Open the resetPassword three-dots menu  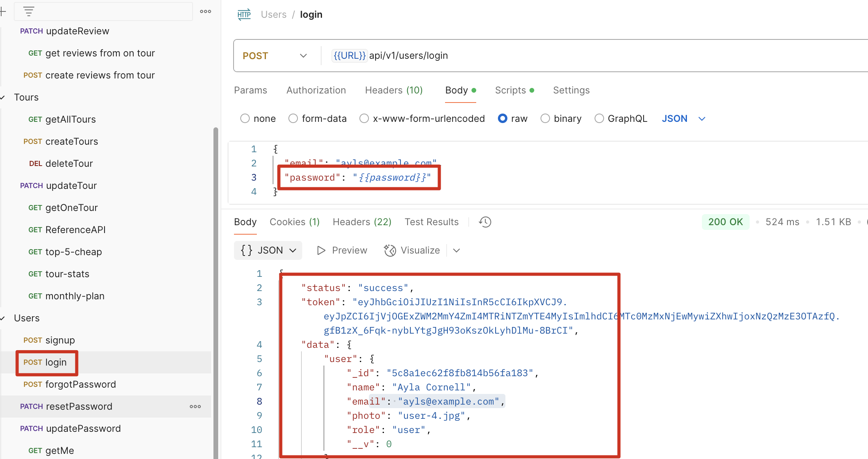195,407
